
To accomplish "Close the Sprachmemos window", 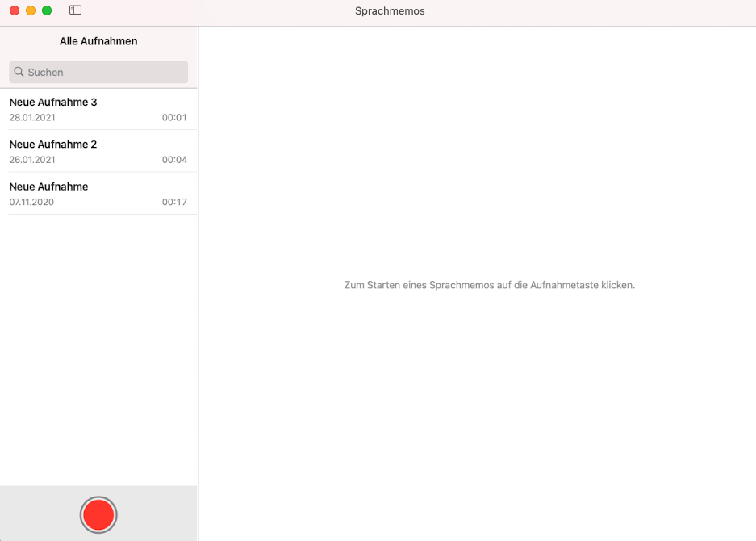I will coord(15,10).
